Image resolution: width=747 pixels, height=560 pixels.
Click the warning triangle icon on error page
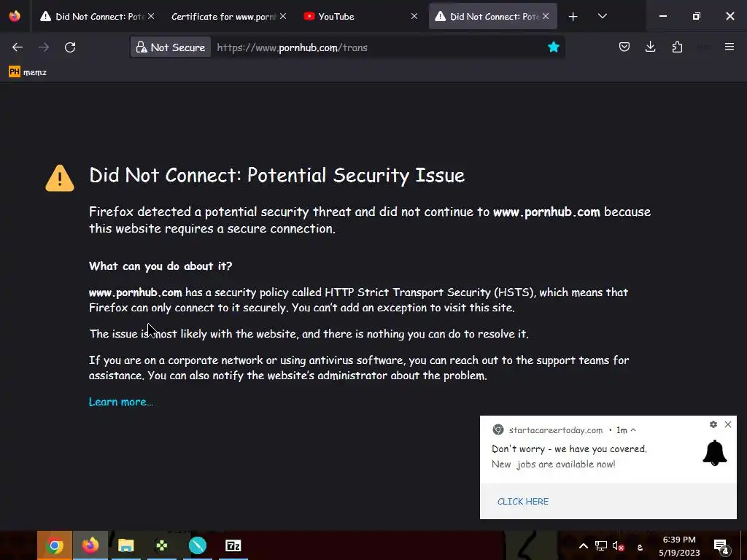pyautogui.click(x=60, y=179)
